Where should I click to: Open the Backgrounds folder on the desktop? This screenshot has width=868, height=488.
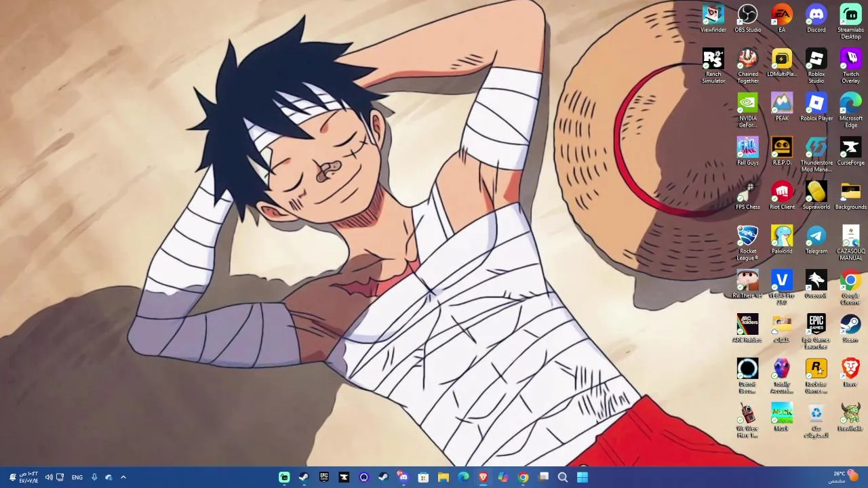[x=850, y=195]
